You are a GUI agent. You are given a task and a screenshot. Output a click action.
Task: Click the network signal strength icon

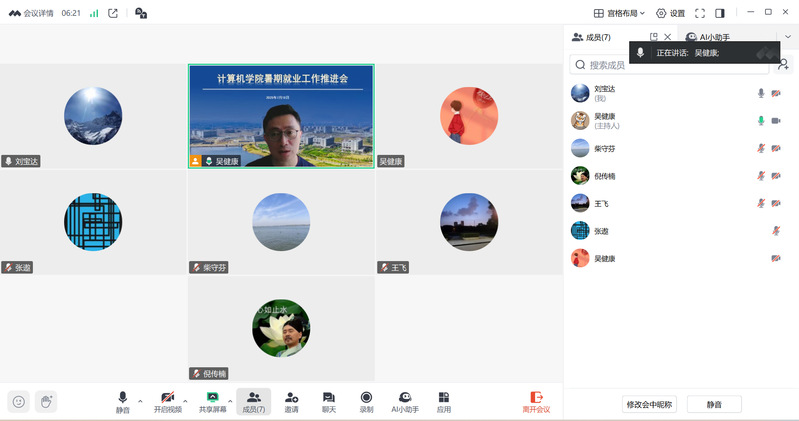coord(94,13)
